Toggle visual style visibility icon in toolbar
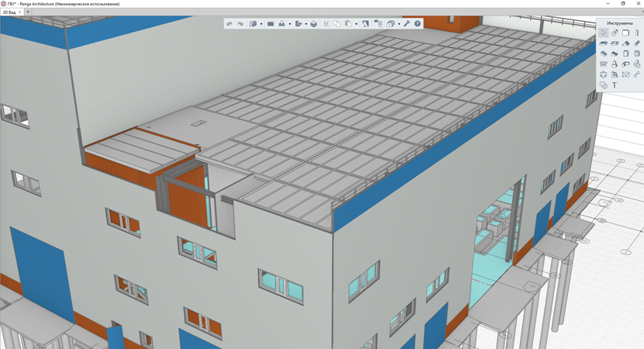 (390, 24)
